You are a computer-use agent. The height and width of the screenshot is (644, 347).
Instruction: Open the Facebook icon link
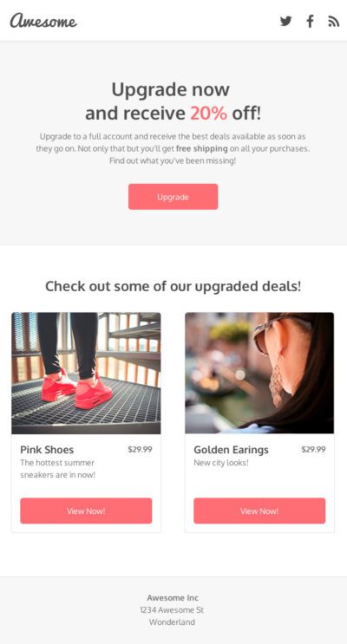tap(310, 21)
